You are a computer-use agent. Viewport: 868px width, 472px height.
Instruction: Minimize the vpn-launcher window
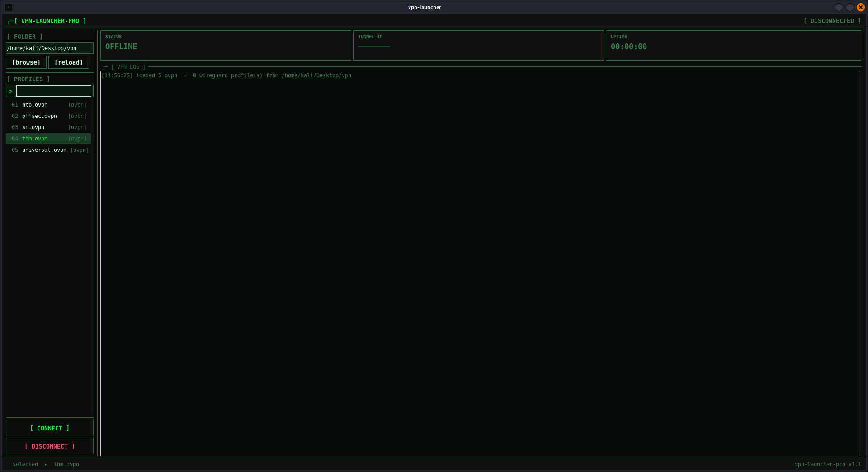[839, 7]
